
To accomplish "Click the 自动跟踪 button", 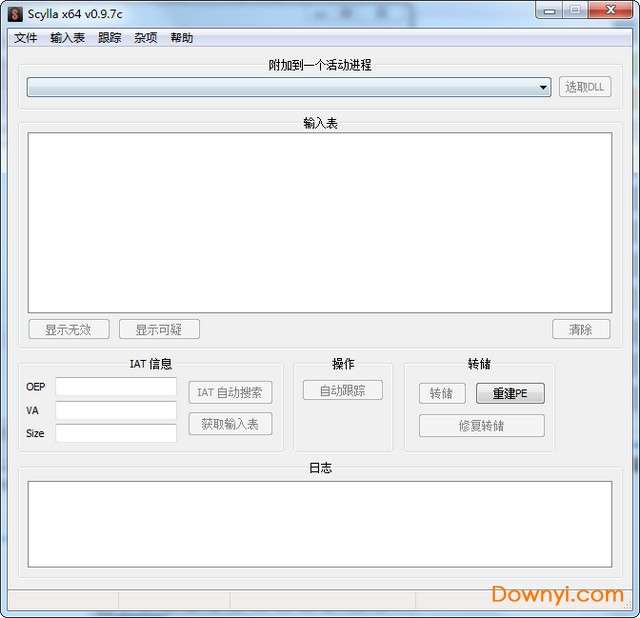I will point(342,390).
